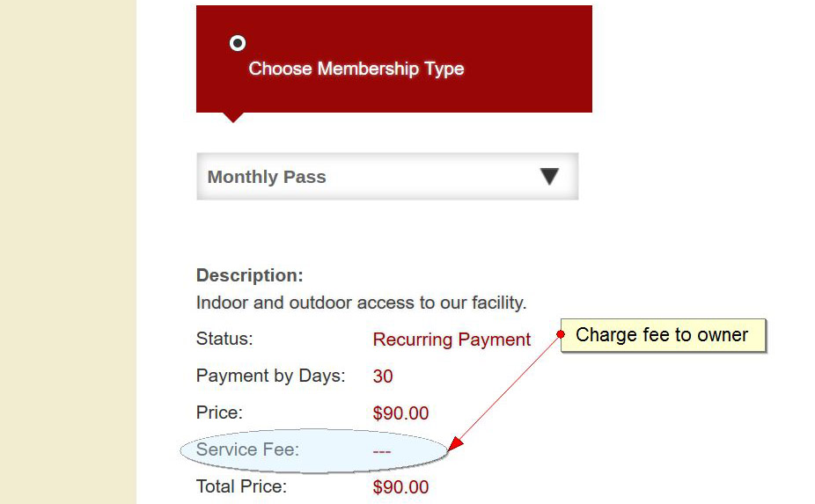
Task: Click the $90.00 Total Price amount
Action: tap(400, 487)
